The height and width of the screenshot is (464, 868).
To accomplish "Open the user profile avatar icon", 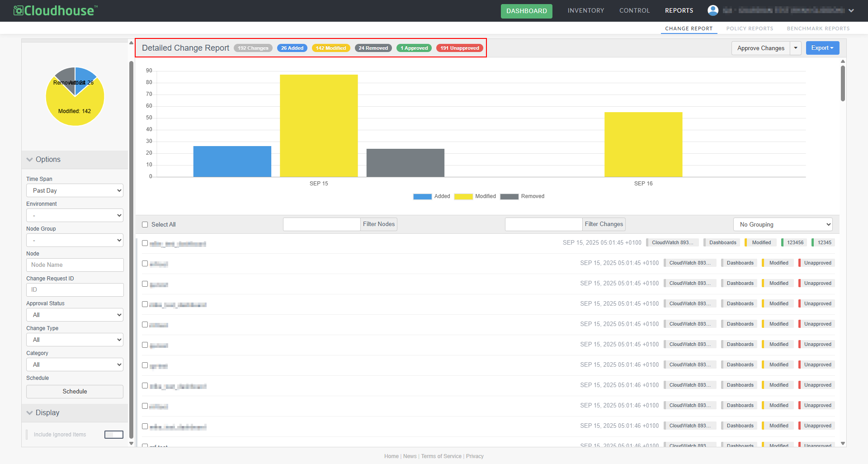I will click(713, 10).
